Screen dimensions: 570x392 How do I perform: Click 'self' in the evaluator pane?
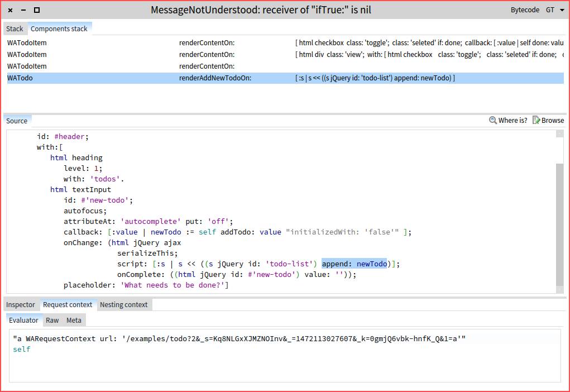[21, 350]
